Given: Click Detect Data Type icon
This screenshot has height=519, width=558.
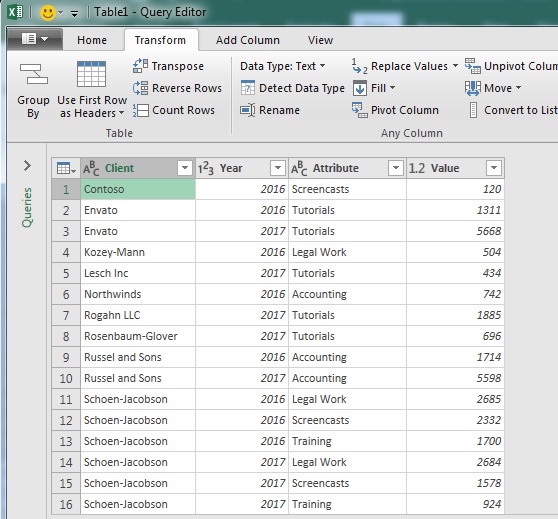Looking at the screenshot, I should click(x=248, y=88).
